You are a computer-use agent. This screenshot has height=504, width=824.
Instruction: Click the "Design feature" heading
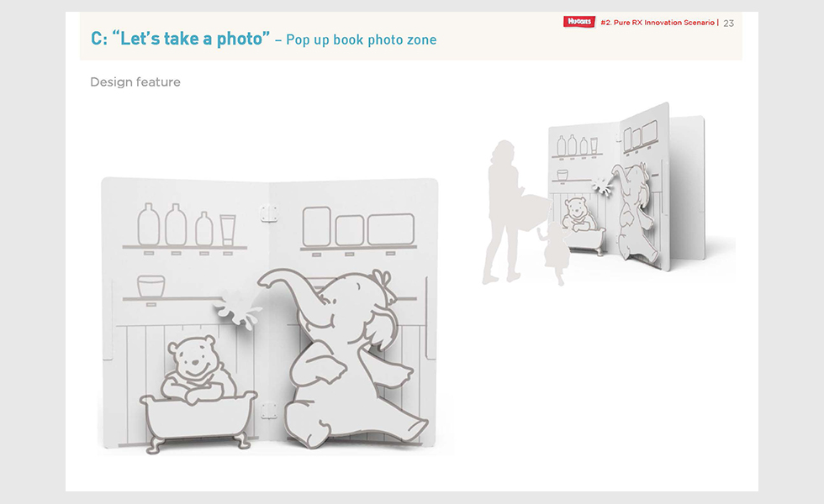(x=135, y=82)
